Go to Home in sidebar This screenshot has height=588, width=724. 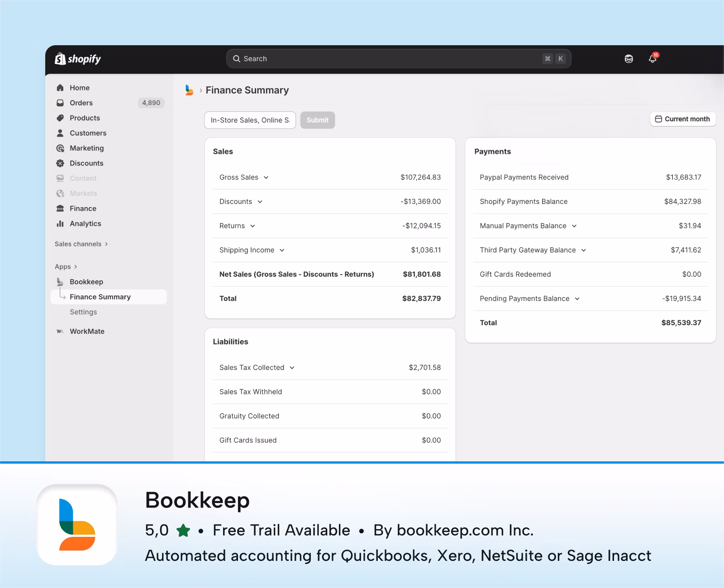[80, 88]
